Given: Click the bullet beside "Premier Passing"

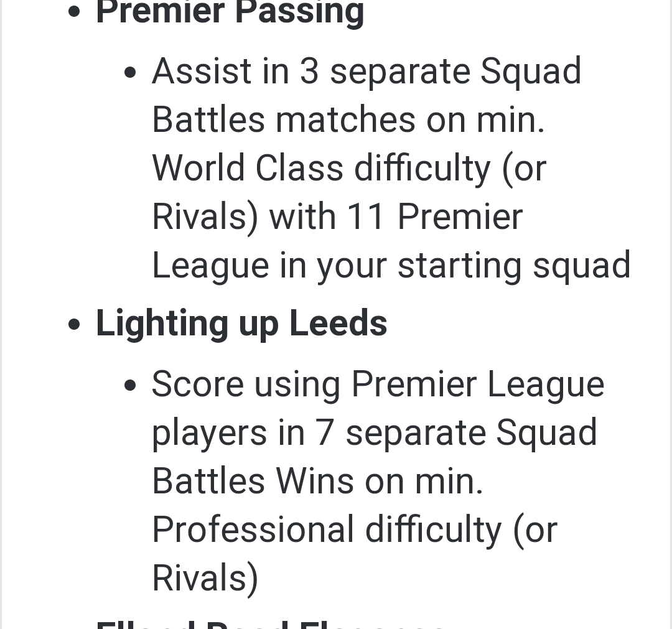Looking at the screenshot, I should tap(75, 12).
